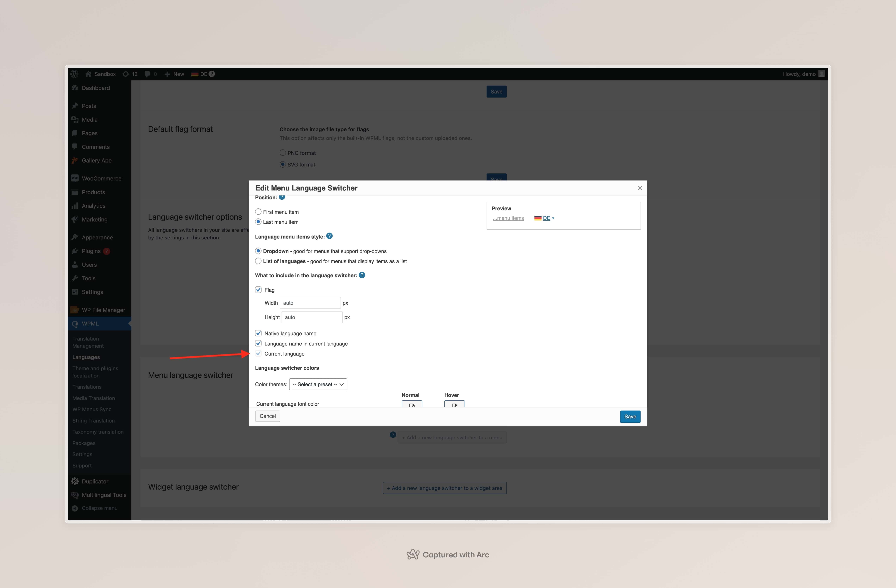Open the Color themes preset dropdown
The image size is (896, 588).
[318, 384]
